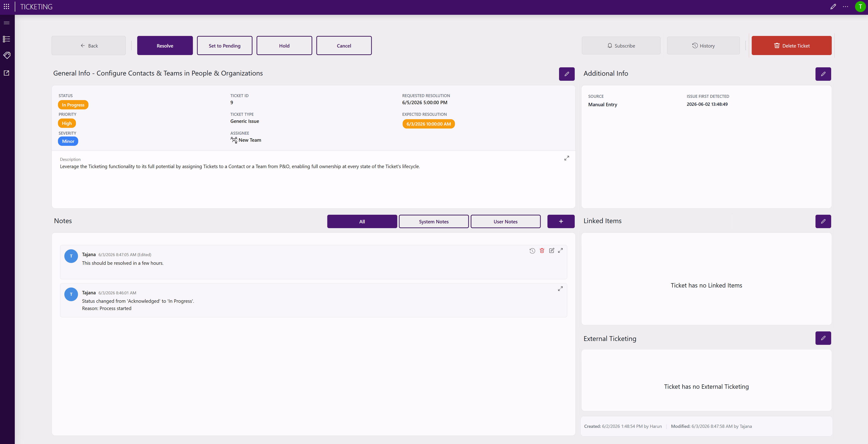Click the Tajana avatar on edited note
This screenshot has width=868, height=444.
(71, 256)
